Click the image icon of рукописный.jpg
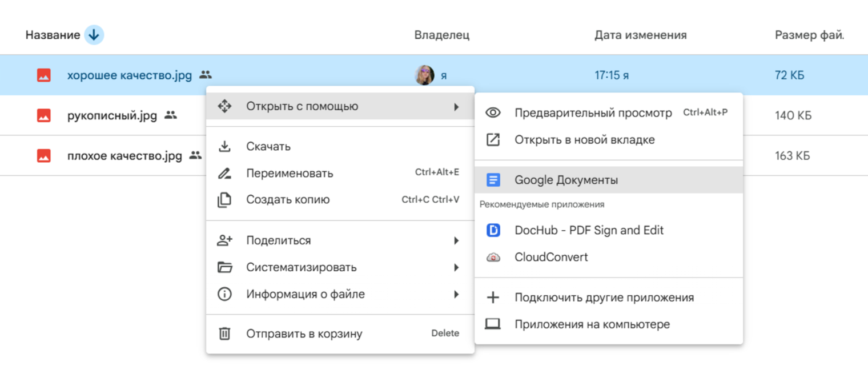The width and height of the screenshot is (868, 378). pos(44,115)
